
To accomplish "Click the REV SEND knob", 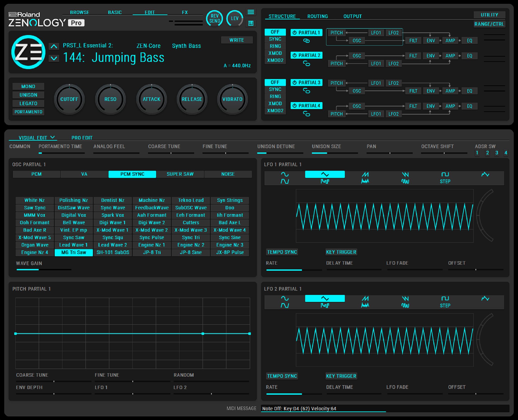I will (214, 18).
